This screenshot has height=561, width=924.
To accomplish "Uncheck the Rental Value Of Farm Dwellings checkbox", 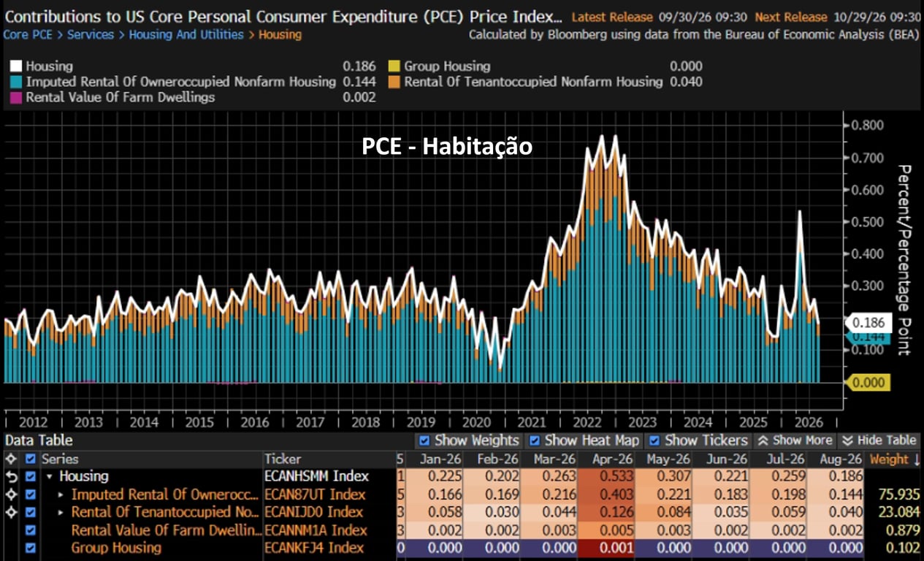I will [x=30, y=530].
